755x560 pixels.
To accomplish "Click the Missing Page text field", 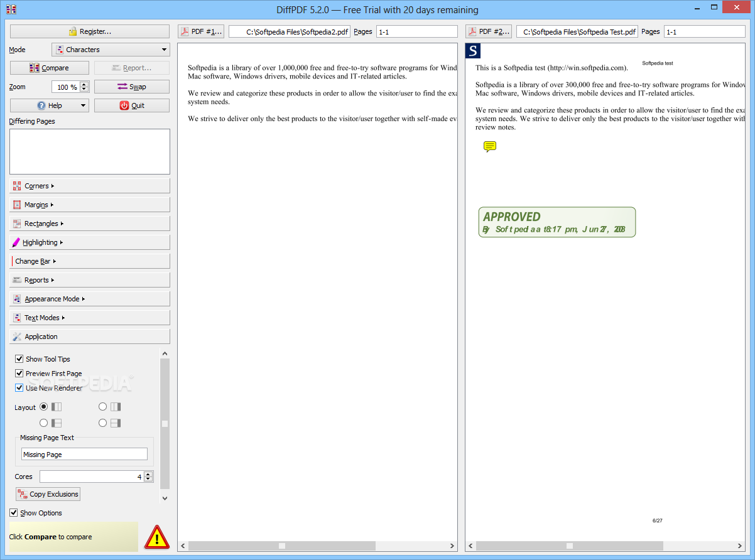I will [x=84, y=454].
